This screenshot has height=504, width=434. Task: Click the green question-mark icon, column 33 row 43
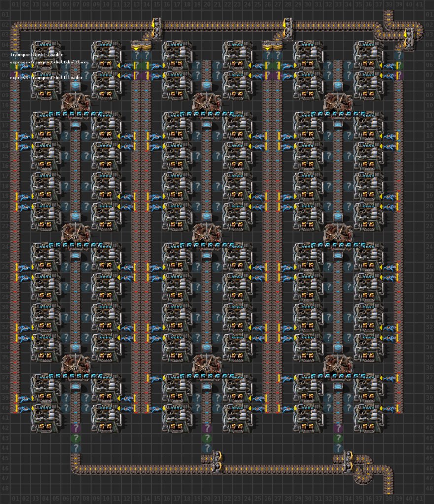coord(338,438)
